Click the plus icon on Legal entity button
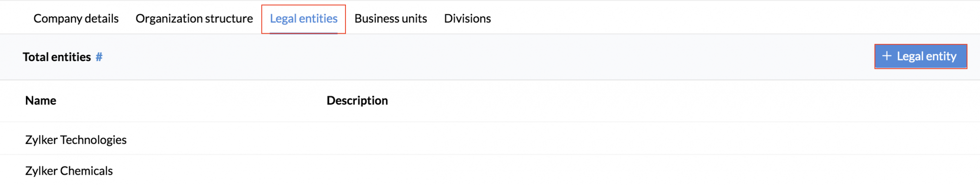Image resolution: width=980 pixels, height=185 pixels. pyautogui.click(x=886, y=56)
